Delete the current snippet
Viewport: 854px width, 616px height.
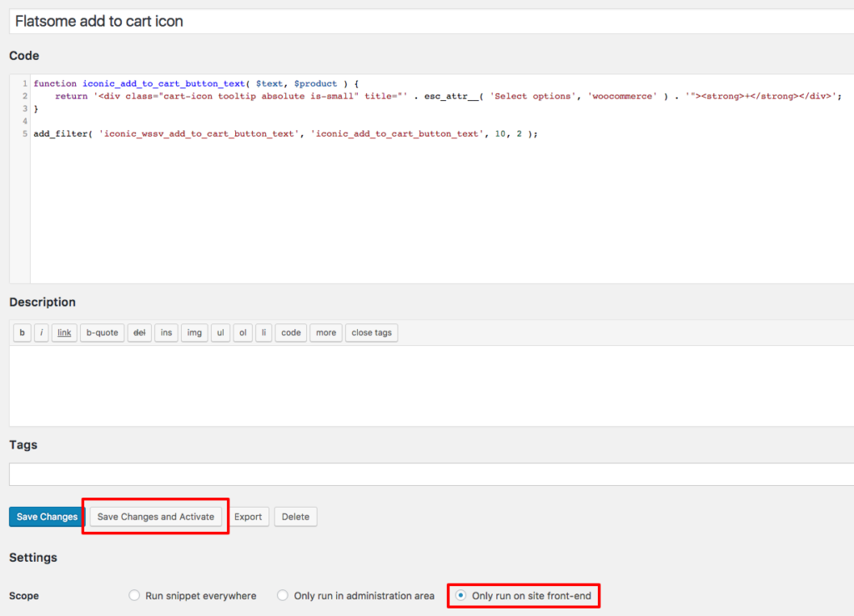tap(295, 517)
